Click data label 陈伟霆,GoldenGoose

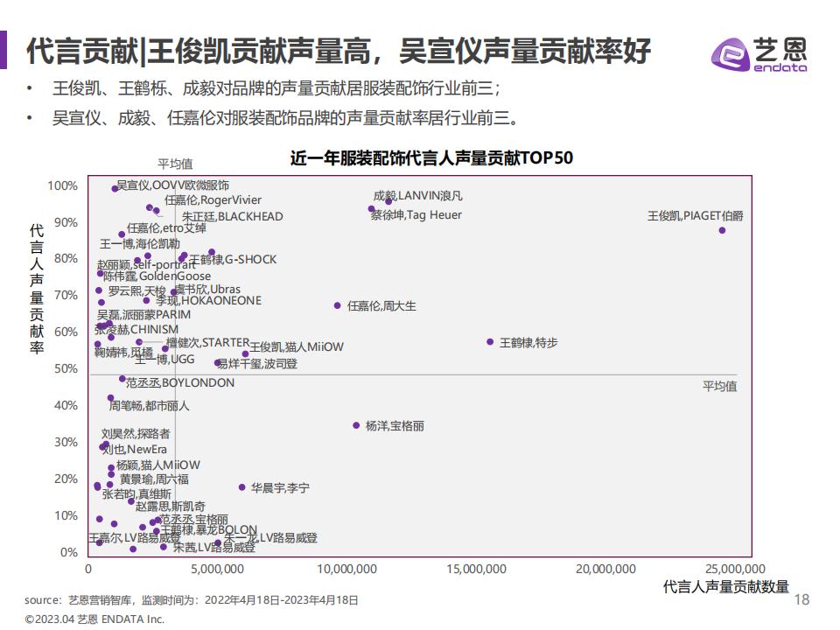point(157,276)
